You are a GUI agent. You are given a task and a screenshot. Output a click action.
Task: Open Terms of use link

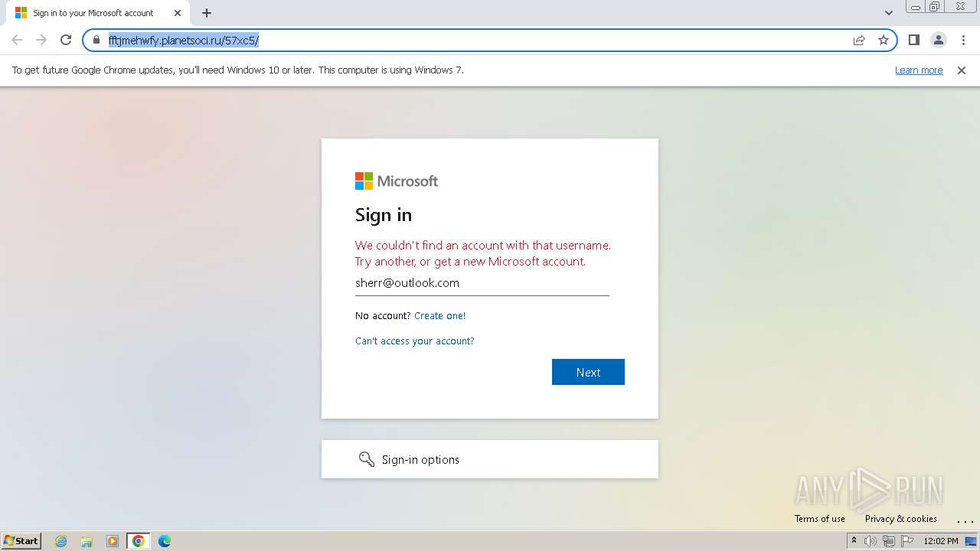(819, 518)
